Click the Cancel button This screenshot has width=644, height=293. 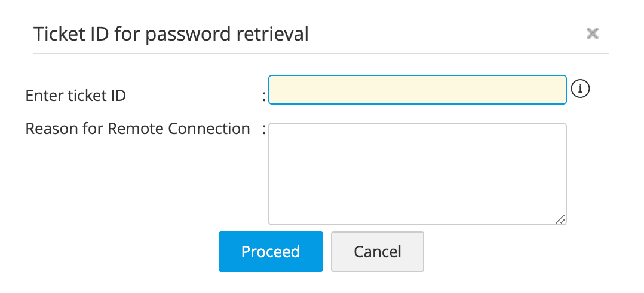(x=378, y=252)
